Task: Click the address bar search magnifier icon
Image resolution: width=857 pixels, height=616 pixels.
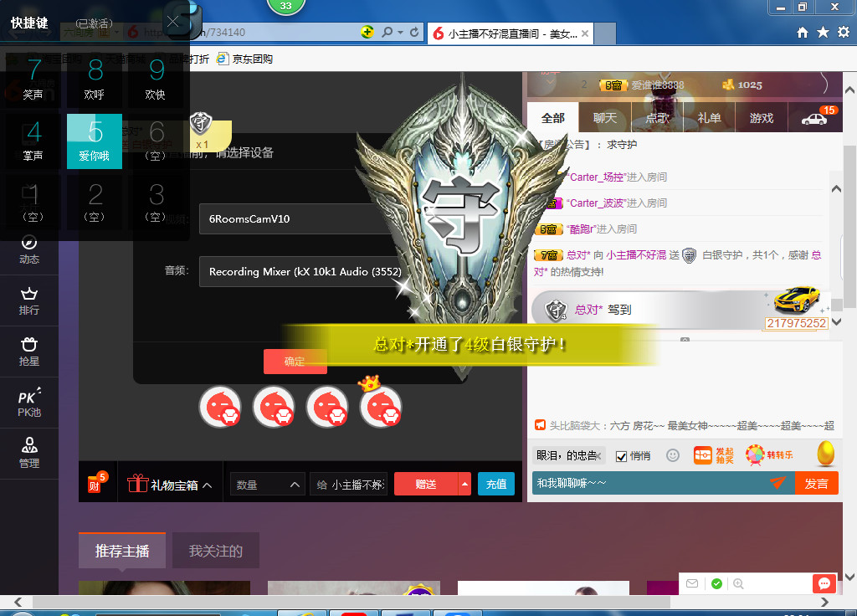Action: click(387, 33)
